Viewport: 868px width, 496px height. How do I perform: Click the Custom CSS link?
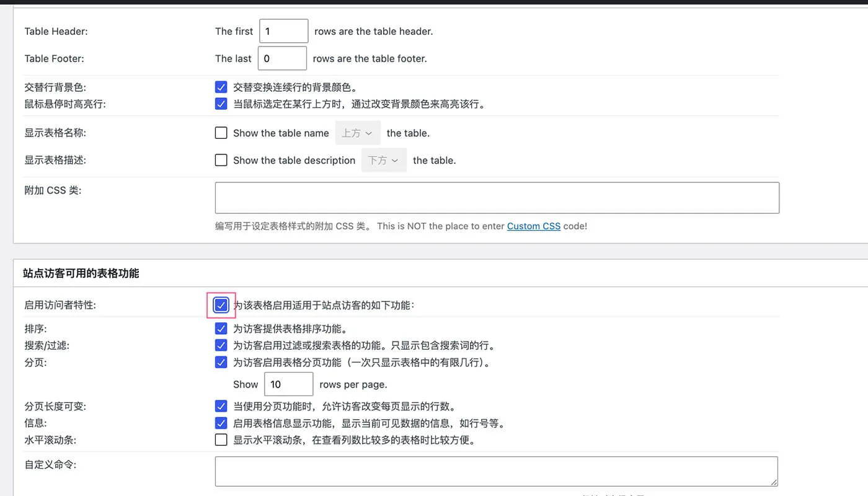pos(534,226)
